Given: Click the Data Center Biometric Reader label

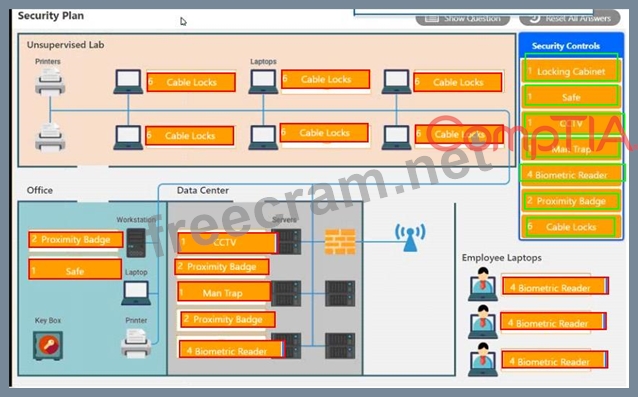Looking at the screenshot, I should 231,351.
